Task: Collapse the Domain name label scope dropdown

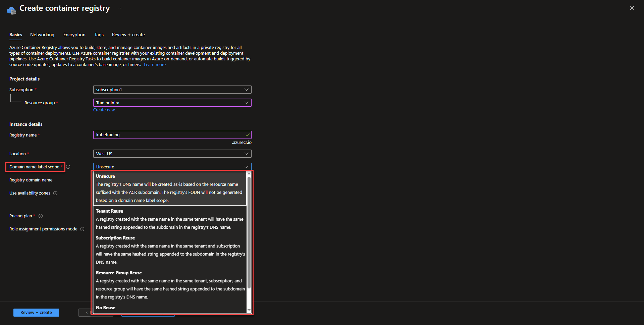Action: 246,167
